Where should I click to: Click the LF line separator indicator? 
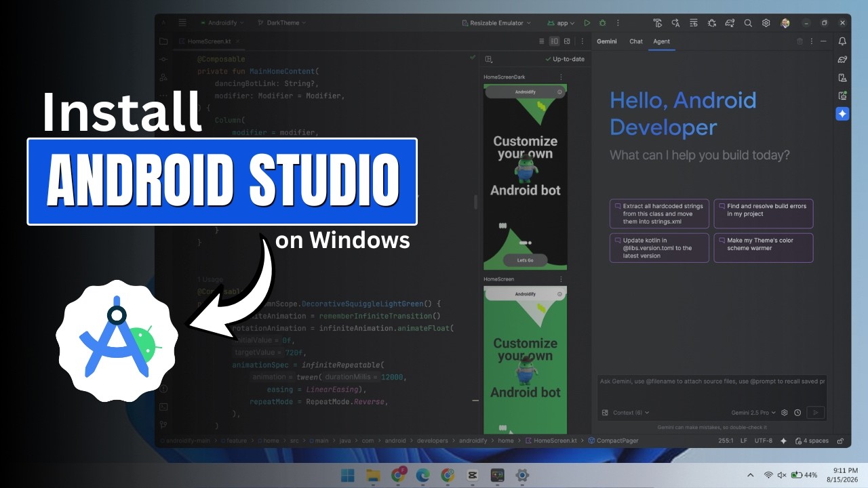744,441
